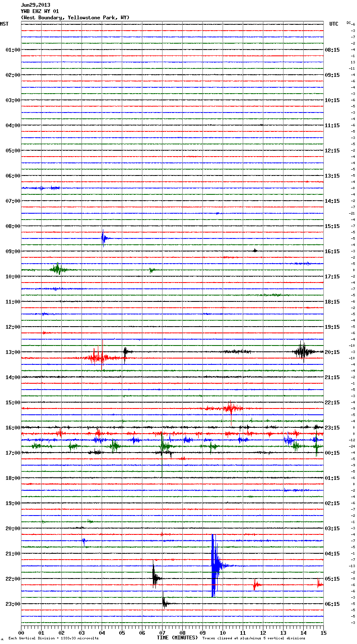The height and width of the screenshot is (644, 357).
Task: Click the '15' minute mark on bottom axis
Action: [323, 633]
